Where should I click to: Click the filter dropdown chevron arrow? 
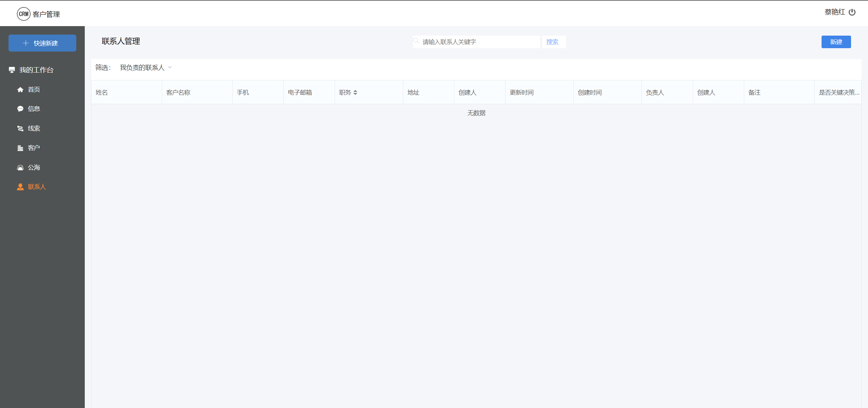click(170, 67)
